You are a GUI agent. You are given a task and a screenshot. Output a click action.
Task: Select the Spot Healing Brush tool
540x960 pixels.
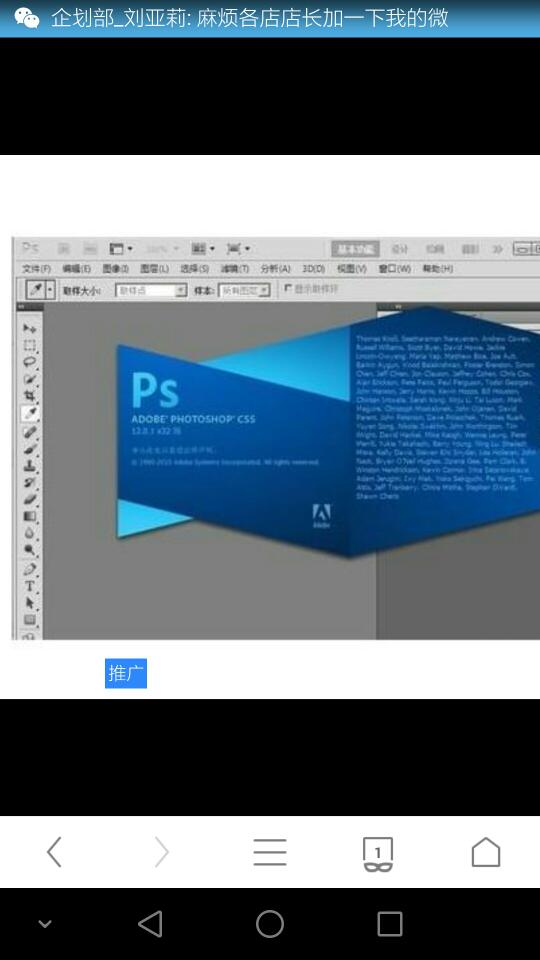click(29, 432)
